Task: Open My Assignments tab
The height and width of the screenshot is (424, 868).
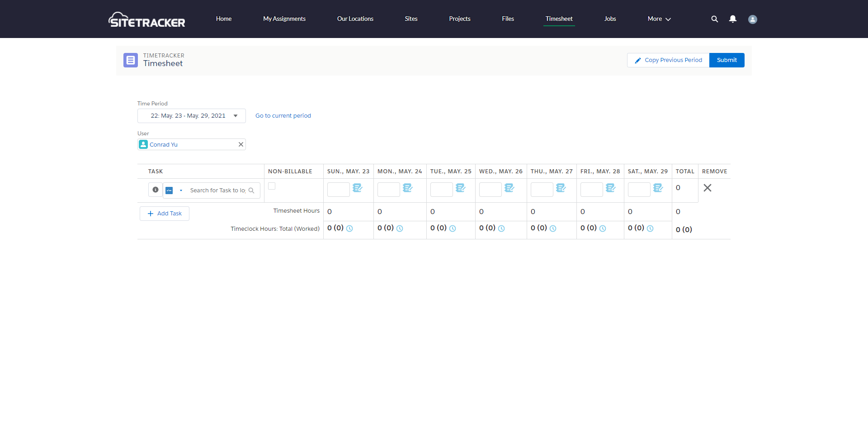Action: pos(284,19)
